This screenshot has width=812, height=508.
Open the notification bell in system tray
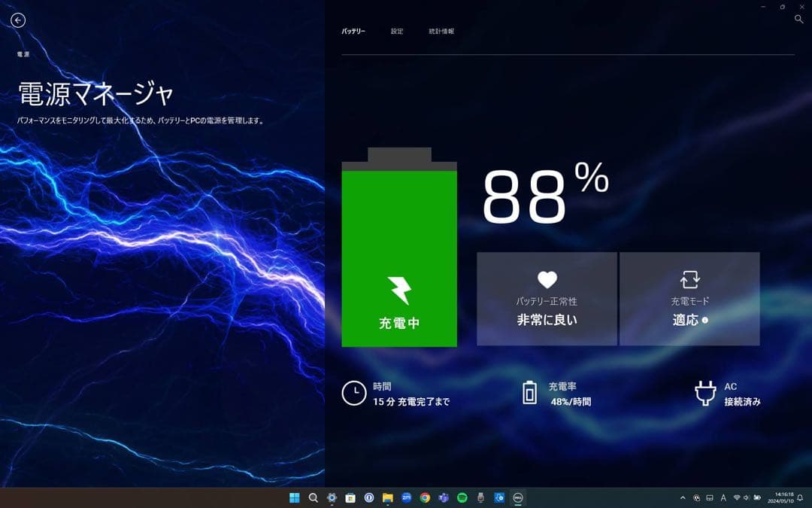(800, 497)
